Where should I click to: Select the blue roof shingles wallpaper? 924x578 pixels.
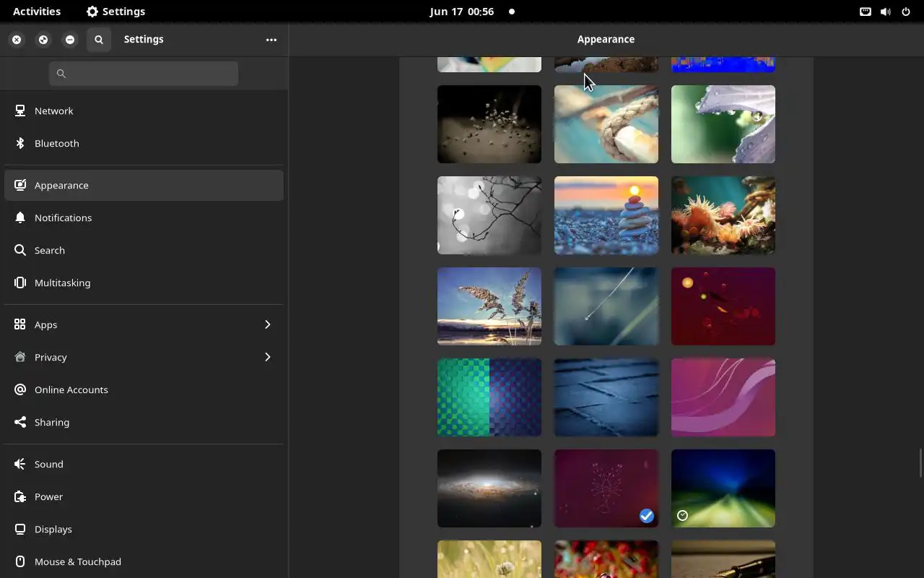point(606,397)
